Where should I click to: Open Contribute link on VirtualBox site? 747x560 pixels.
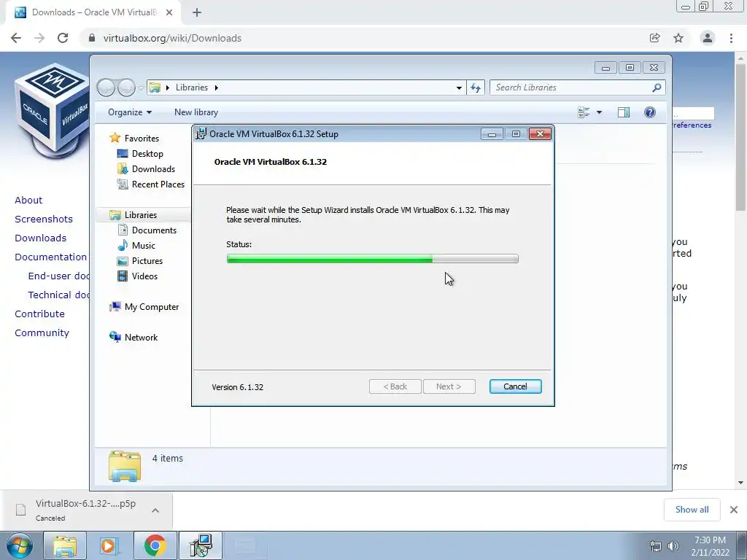point(39,314)
